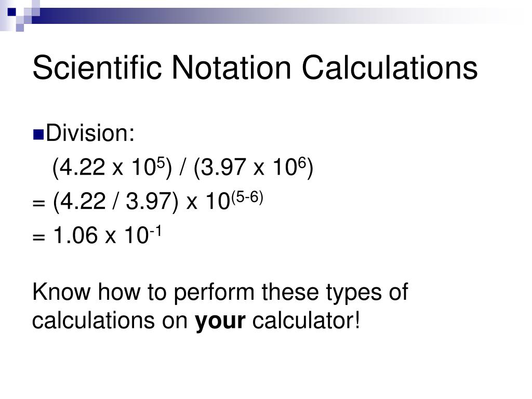Click the superscript -1 exponent in result
The height and width of the screenshot is (399, 532).
pos(155,231)
